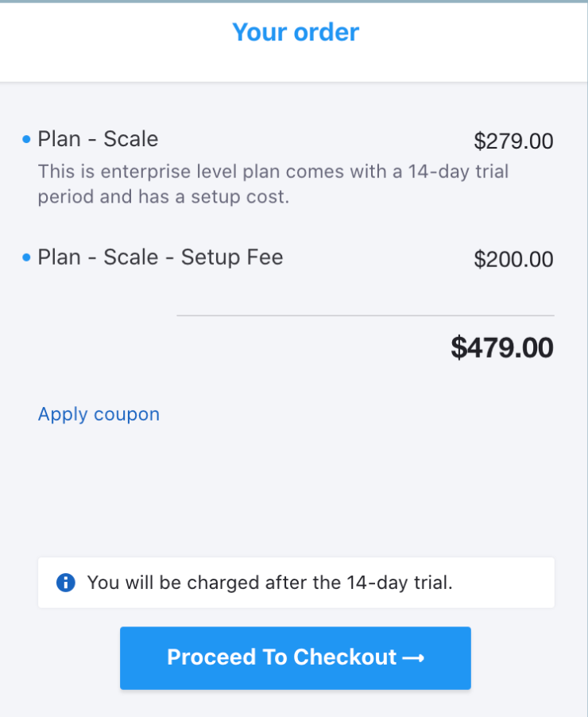588x717 pixels.
Task: Click the word 'coupon' in Apply coupon
Action: [x=126, y=414]
